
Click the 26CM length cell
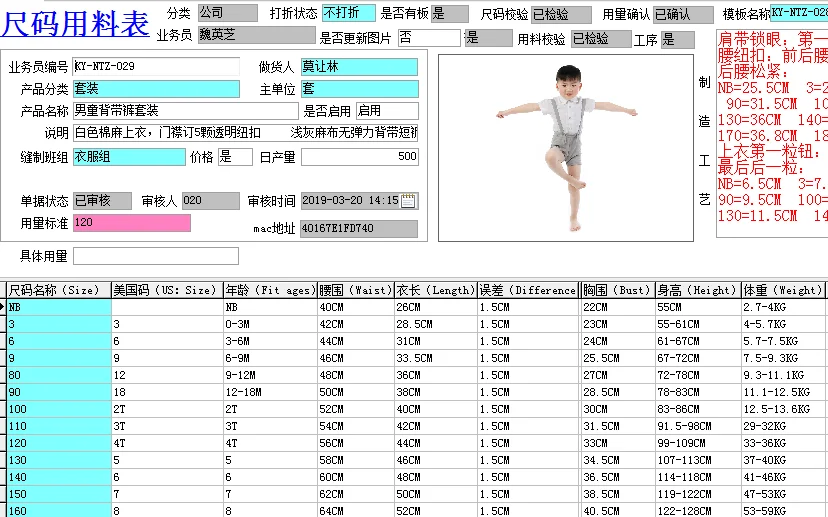click(436, 307)
